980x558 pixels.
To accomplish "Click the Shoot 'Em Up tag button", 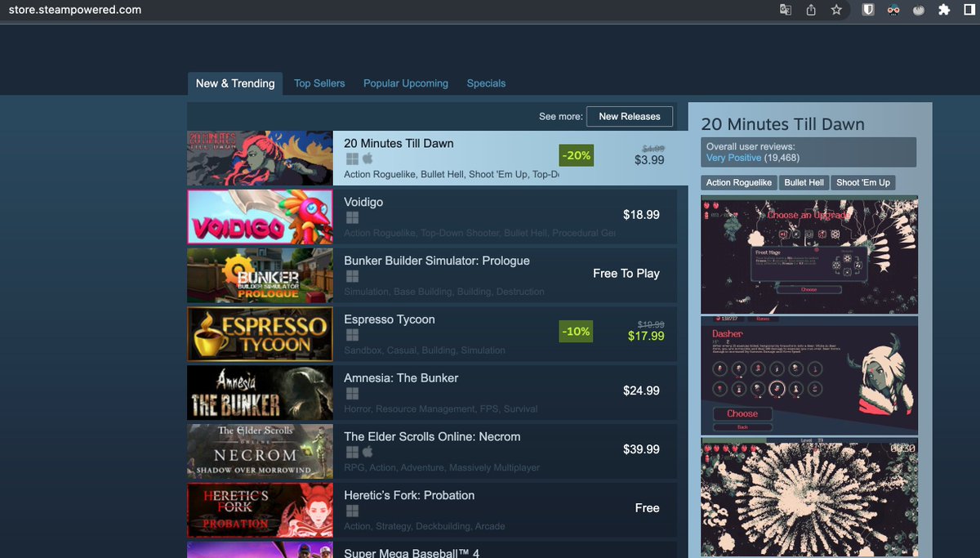I will (x=863, y=182).
